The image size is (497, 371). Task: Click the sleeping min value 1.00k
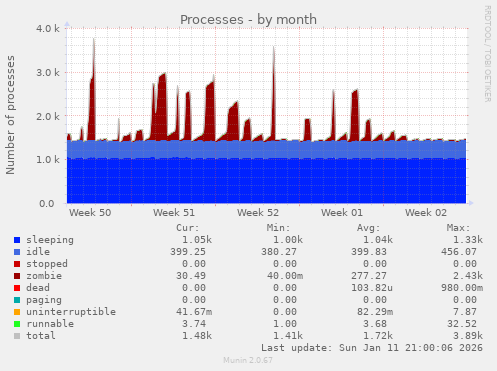click(x=288, y=240)
